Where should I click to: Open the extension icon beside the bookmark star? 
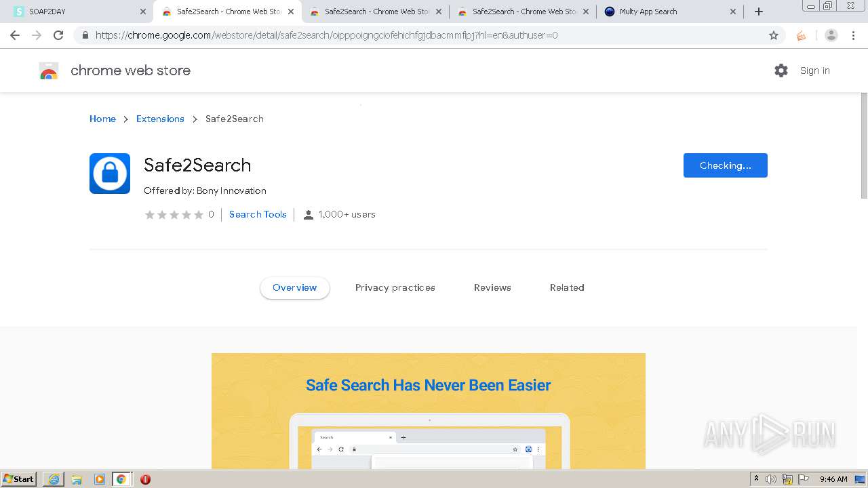click(x=802, y=35)
